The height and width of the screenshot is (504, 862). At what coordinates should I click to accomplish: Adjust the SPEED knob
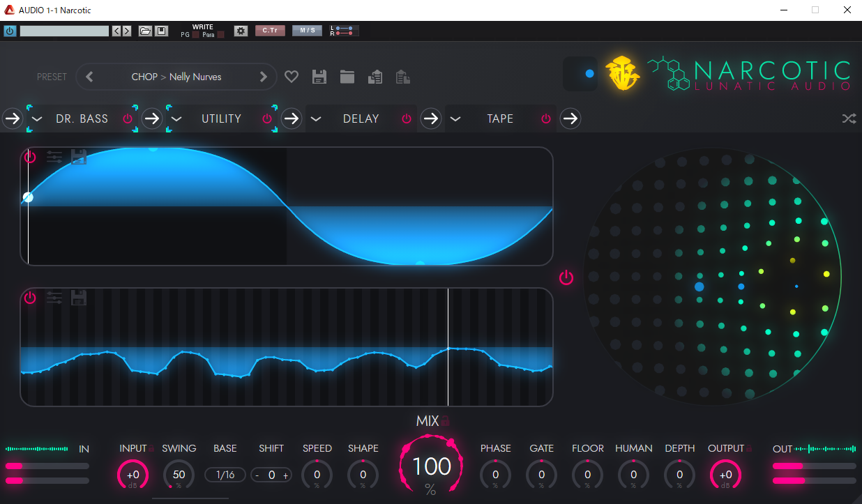point(317,475)
